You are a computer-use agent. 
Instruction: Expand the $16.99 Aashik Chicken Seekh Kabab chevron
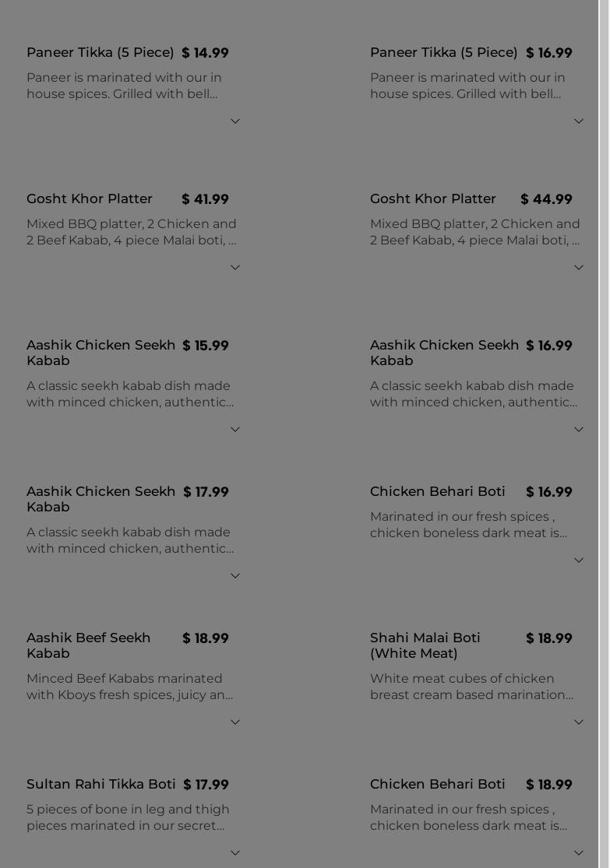[x=579, y=430]
